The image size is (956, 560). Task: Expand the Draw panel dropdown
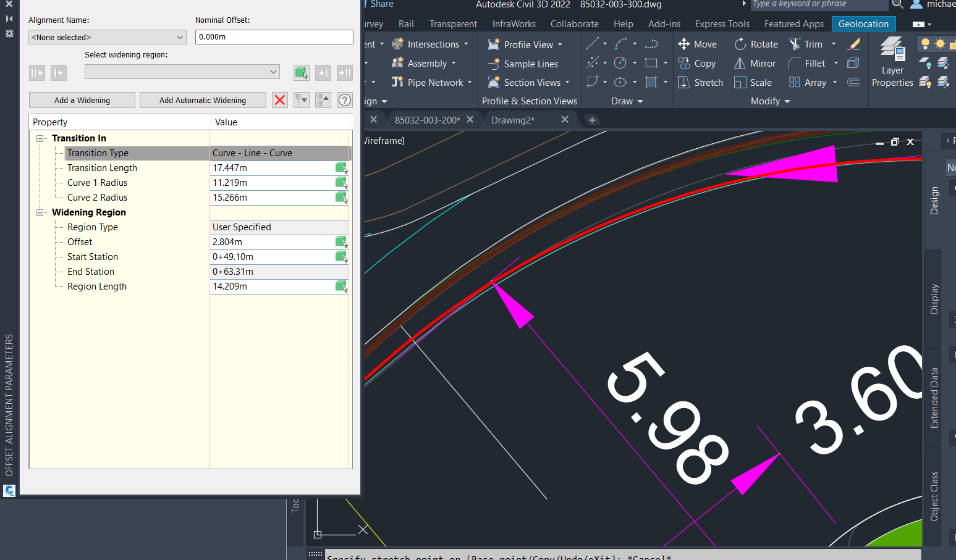[x=640, y=101]
